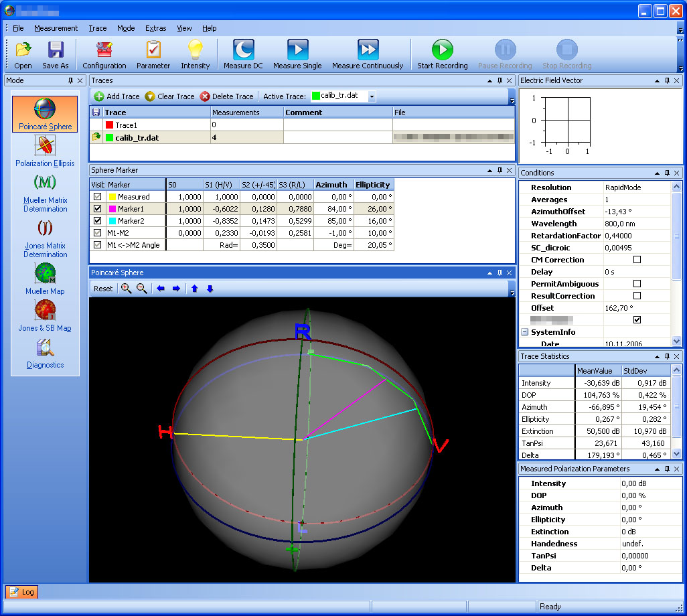
Task: Select the Jones & SB Map mode
Action: [x=45, y=316]
